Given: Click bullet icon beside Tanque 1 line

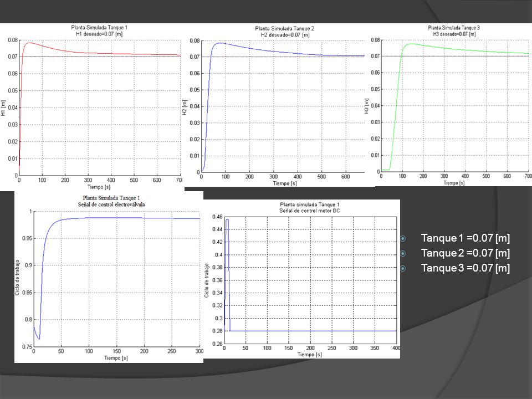Looking at the screenshot, I should pos(403,238).
